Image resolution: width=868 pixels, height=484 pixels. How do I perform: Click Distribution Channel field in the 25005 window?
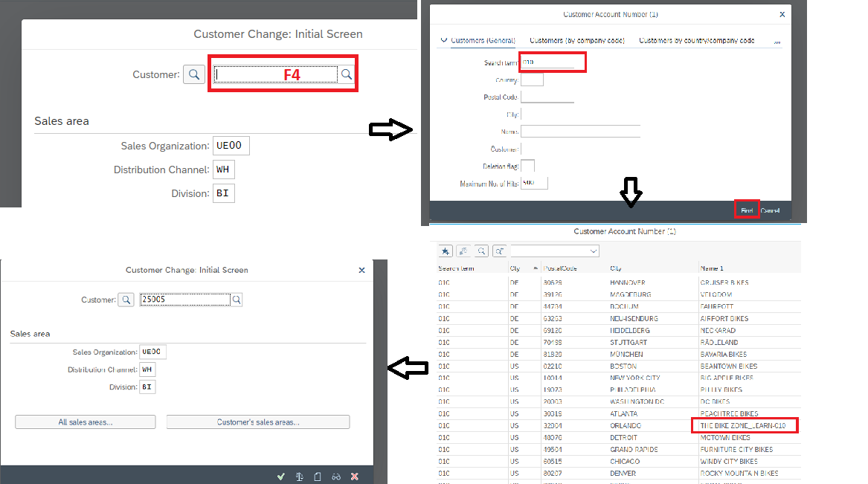(147, 370)
